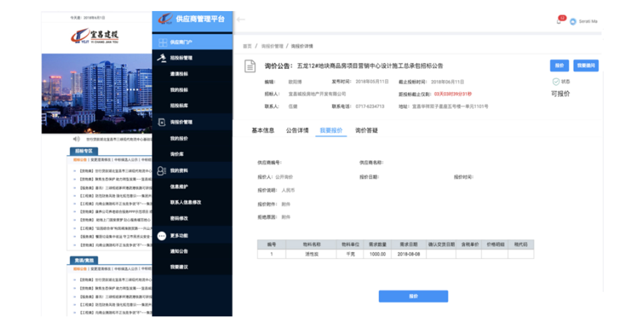Collapse the 询报价管理 sidebar section
The height and width of the screenshot is (325, 644).
[x=192, y=122]
